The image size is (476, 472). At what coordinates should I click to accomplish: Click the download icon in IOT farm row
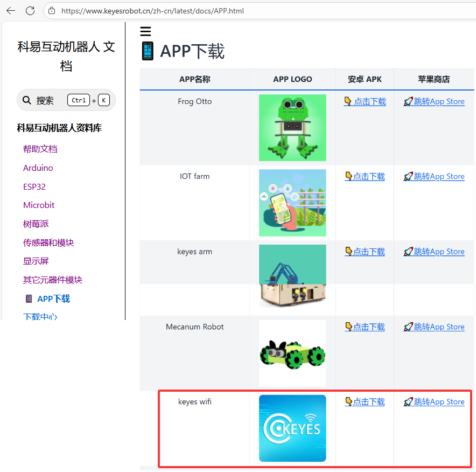(349, 176)
